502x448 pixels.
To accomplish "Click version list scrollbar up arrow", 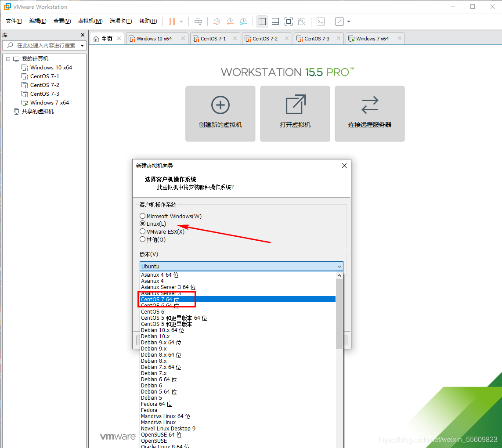I will pyautogui.click(x=339, y=275).
